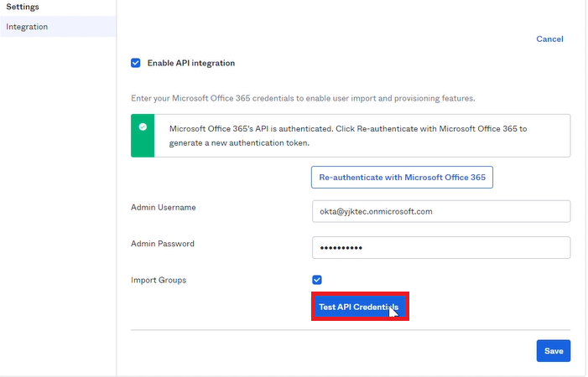Click the Admin Username label
588x377 pixels.
click(x=163, y=208)
